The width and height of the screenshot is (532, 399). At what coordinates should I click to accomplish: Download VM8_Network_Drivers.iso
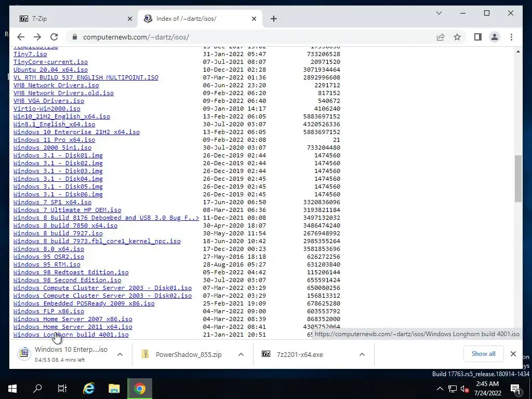(x=56, y=85)
